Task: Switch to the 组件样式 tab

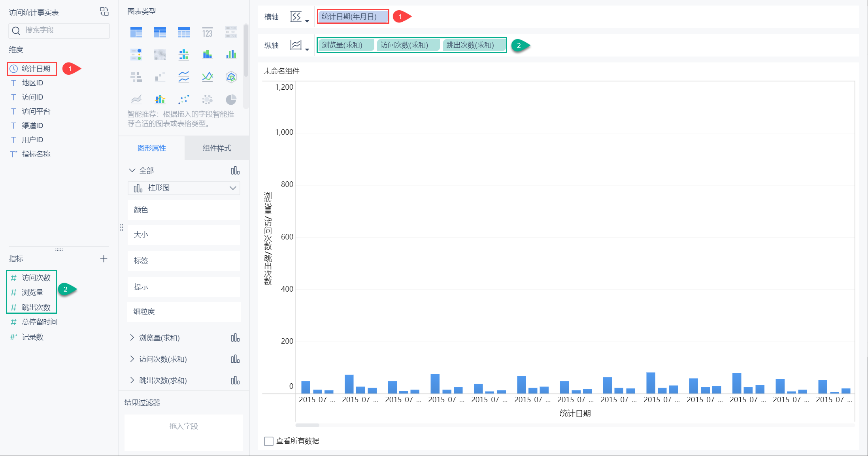Action: (x=217, y=148)
